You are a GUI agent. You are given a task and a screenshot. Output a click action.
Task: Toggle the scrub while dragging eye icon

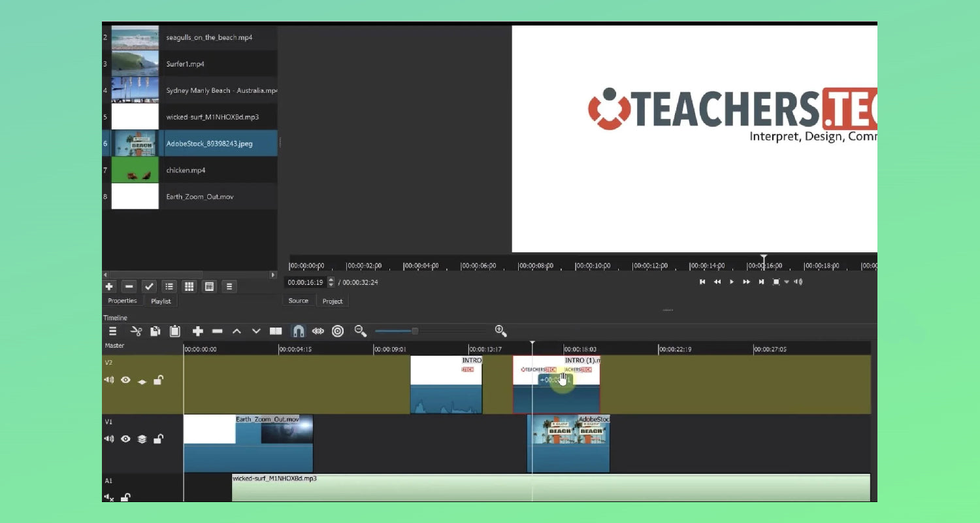coord(318,331)
